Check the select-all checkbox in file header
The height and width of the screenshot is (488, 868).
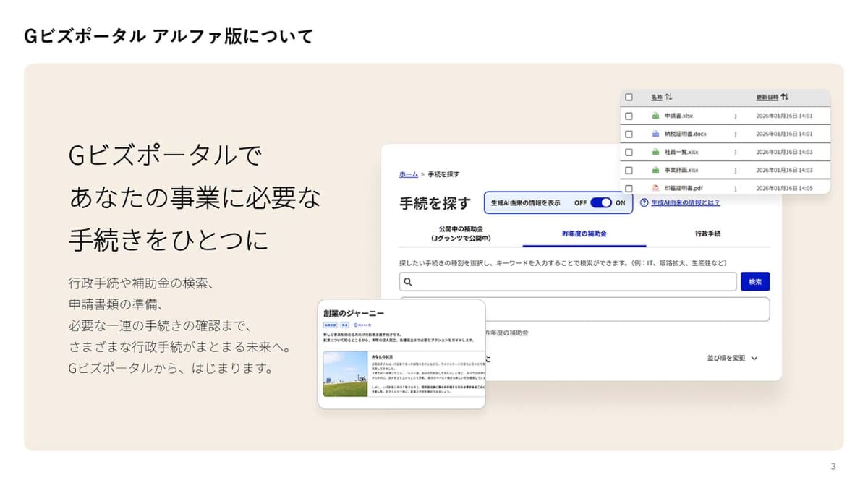point(629,97)
